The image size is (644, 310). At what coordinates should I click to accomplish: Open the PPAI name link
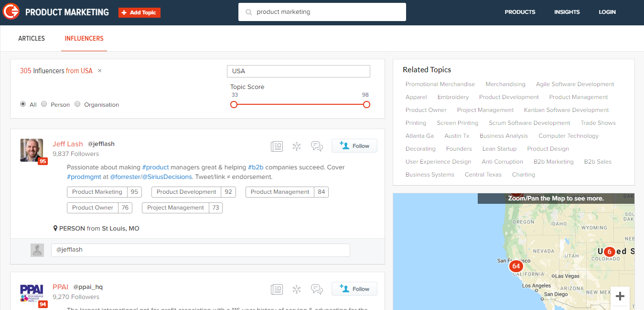(x=61, y=287)
